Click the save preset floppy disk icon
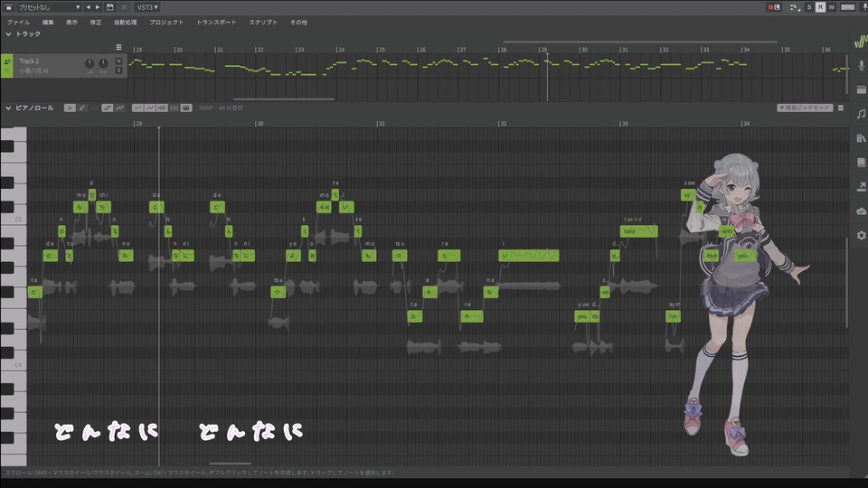868x488 pixels. point(109,7)
